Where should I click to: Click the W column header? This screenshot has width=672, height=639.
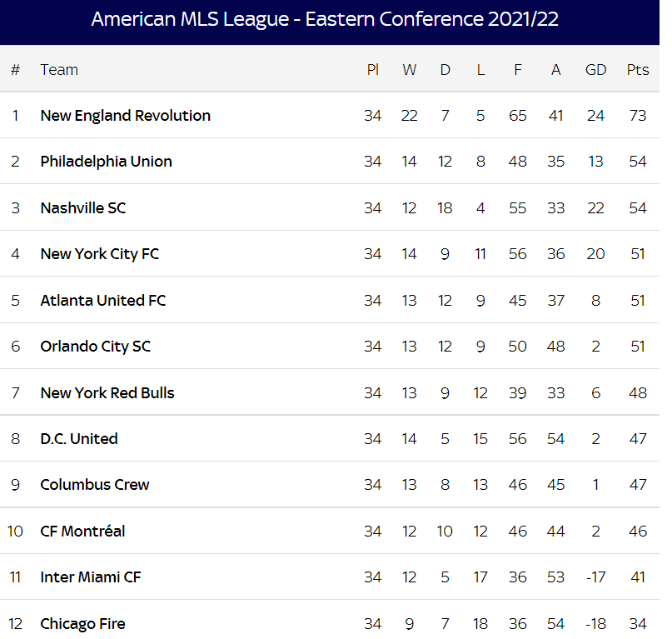coord(409,70)
